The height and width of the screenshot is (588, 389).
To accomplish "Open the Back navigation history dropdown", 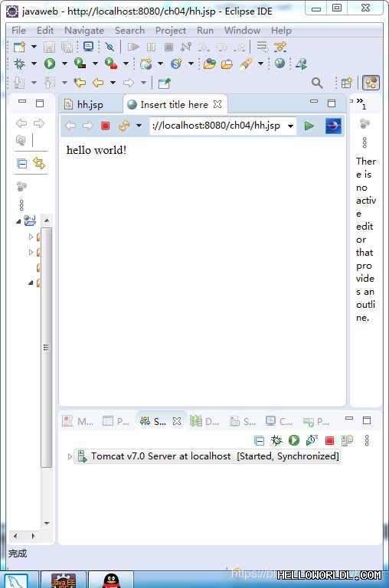I will tap(113, 83).
